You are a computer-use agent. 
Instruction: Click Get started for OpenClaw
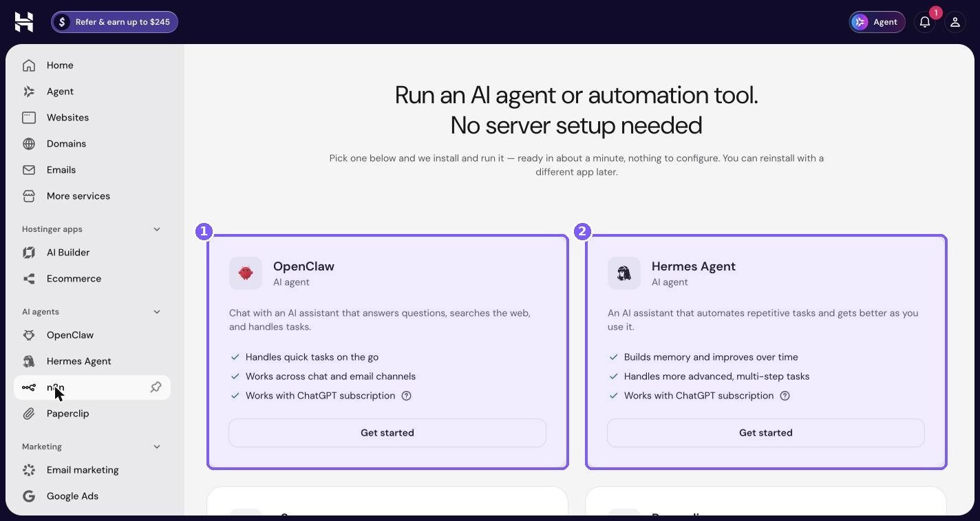pyautogui.click(x=387, y=433)
